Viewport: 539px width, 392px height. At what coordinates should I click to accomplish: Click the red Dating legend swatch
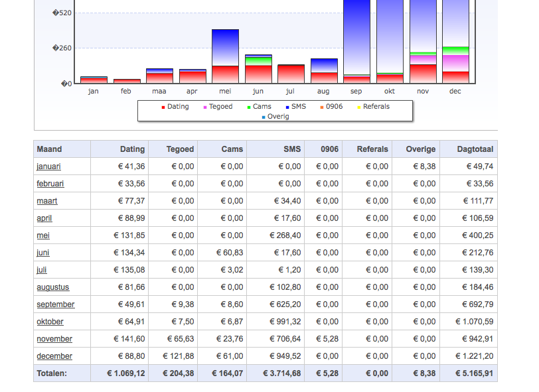point(163,107)
